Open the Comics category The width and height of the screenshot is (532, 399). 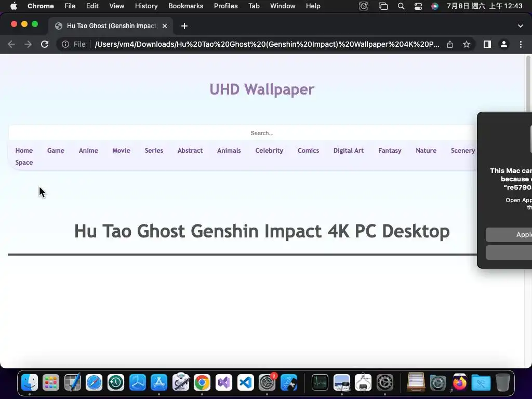pyautogui.click(x=308, y=151)
